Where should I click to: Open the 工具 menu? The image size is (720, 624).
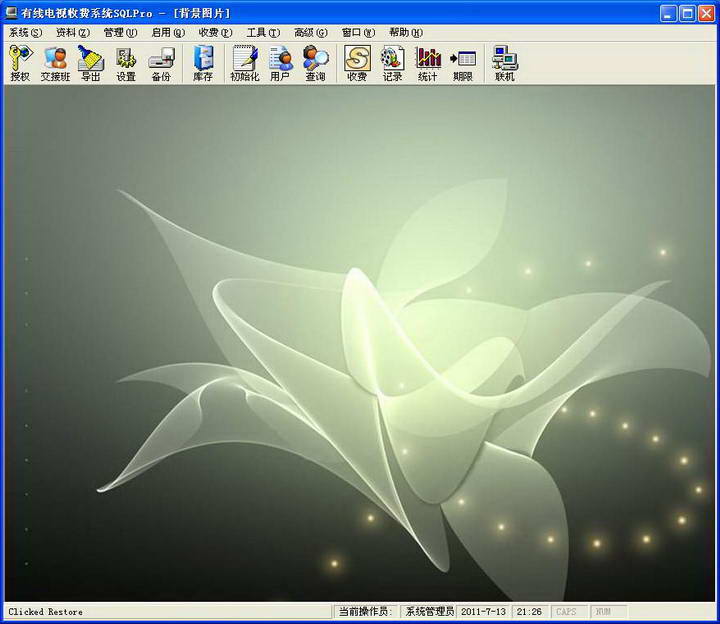point(263,32)
